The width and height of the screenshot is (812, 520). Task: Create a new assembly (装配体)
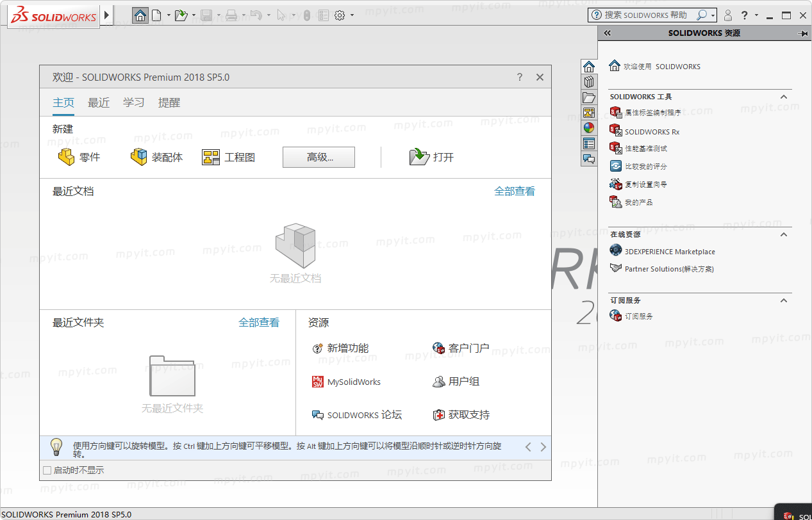coord(156,157)
